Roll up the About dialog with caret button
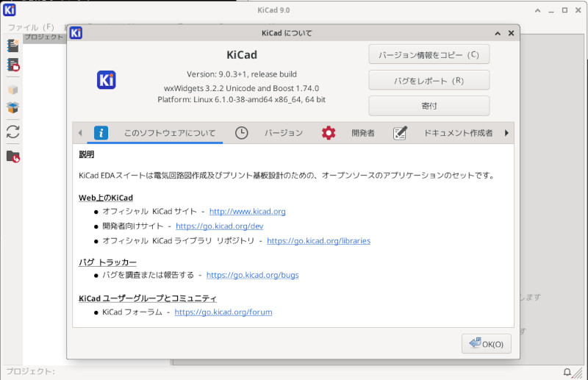The width and height of the screenshot is (588, 380). 498,33
